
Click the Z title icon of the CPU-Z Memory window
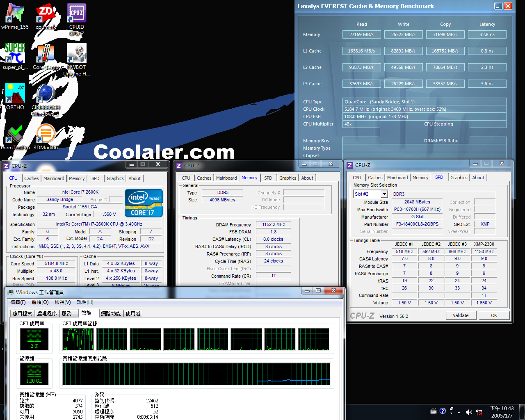179,166
